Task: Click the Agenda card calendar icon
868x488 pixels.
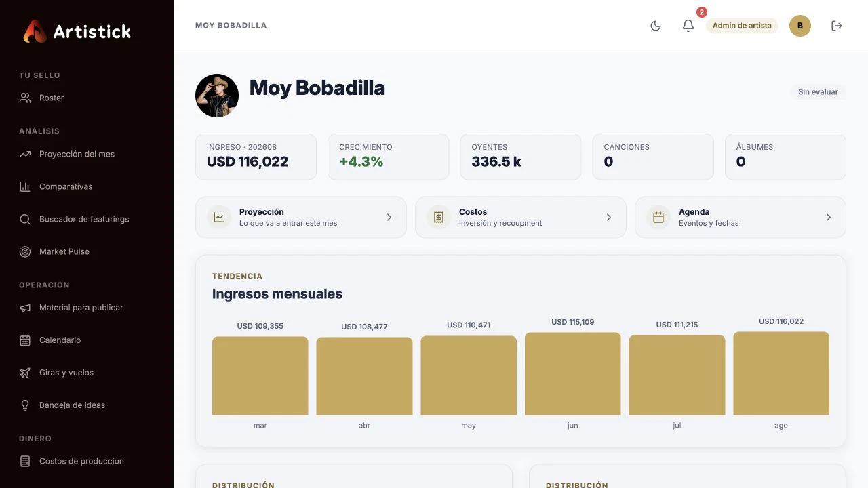Action: pos(658,218)
